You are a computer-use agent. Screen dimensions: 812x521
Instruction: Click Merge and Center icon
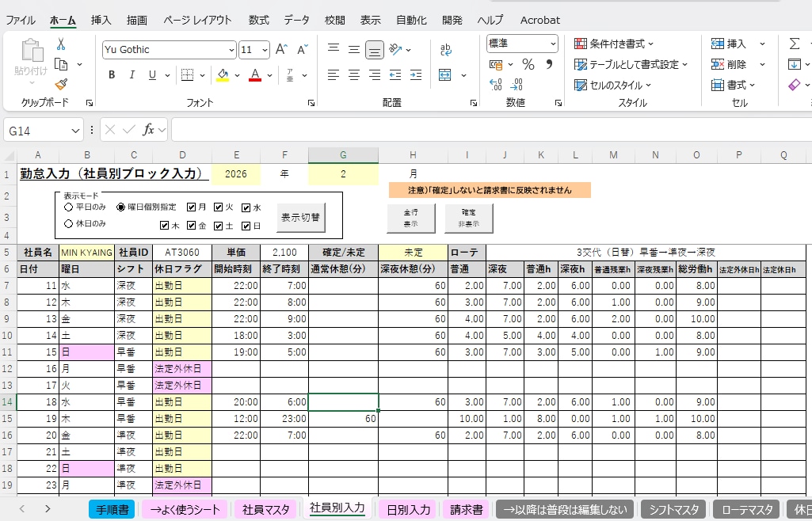pos(445,75)
